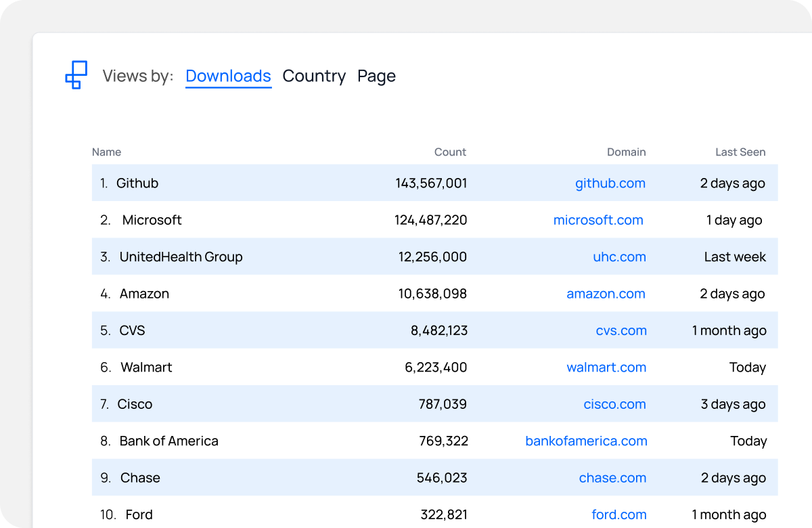Open the cisco.com link
Image resolution: width=812 pixels, height=528 pixels.
(x=614, y=404)
